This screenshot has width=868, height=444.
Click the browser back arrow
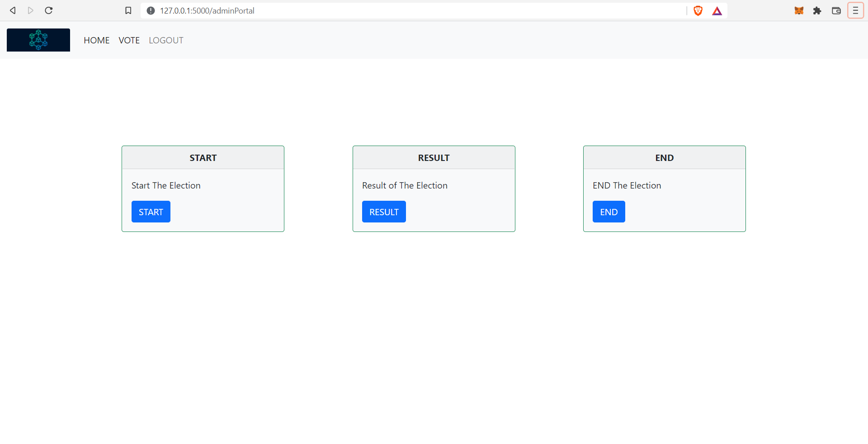(x=13, y=10)
